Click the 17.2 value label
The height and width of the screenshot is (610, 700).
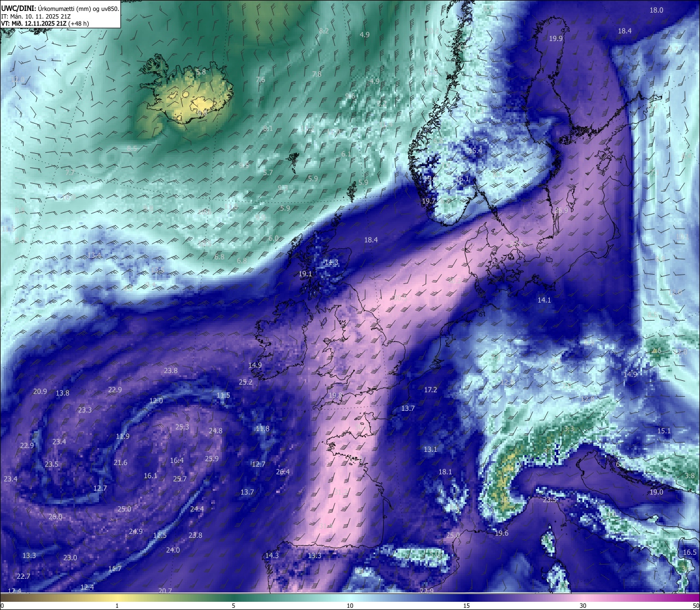[x=430, y=390]
